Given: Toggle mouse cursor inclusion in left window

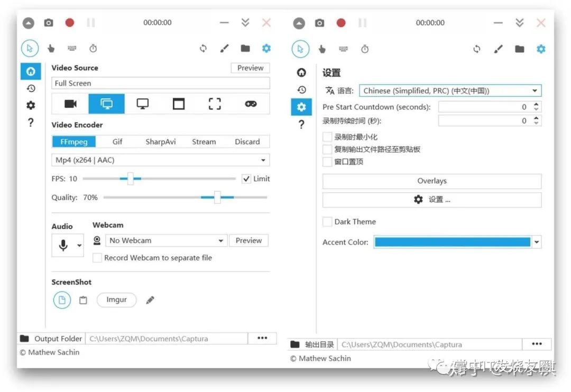Looking at the screenshot, I should tap(30, 48).
